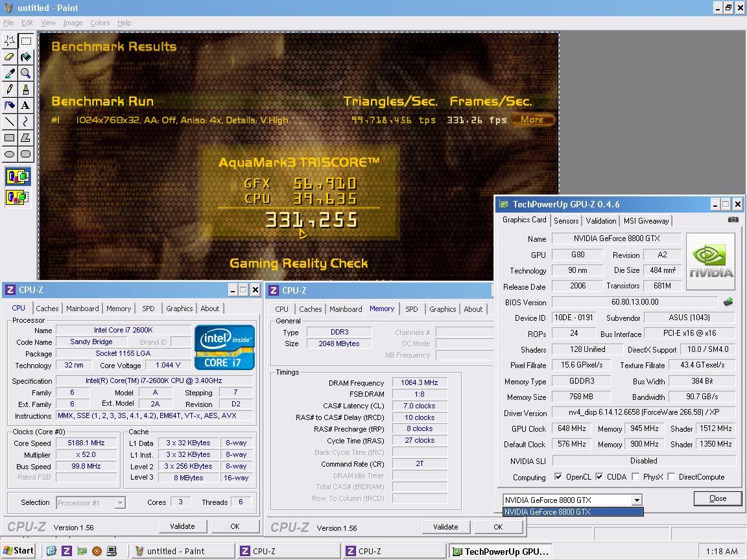Select the Line tool in Paint
747x560 pixels.
point(10,122)
